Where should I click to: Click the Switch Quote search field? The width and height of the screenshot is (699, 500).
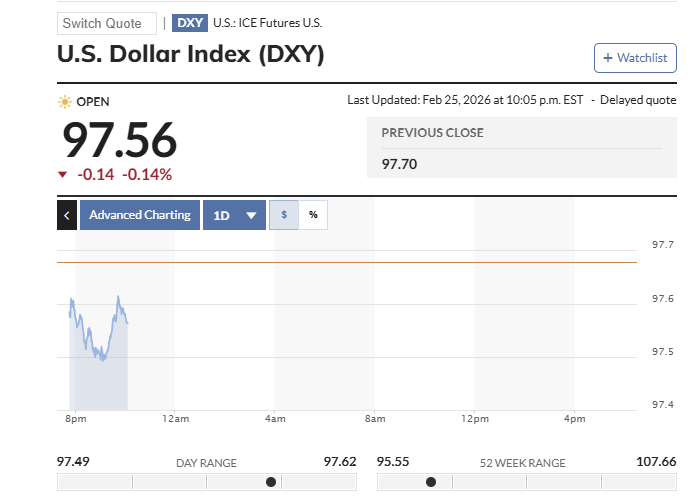106,23
